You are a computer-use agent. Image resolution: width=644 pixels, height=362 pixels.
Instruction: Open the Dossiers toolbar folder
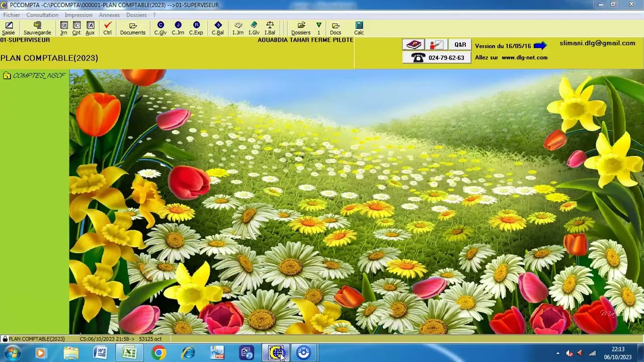coord(301,28)
